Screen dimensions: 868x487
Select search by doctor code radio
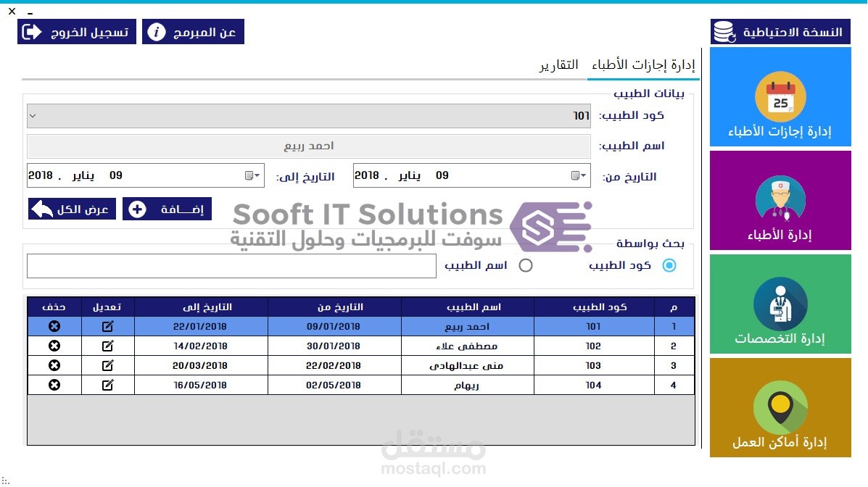[x=669, y=265]
